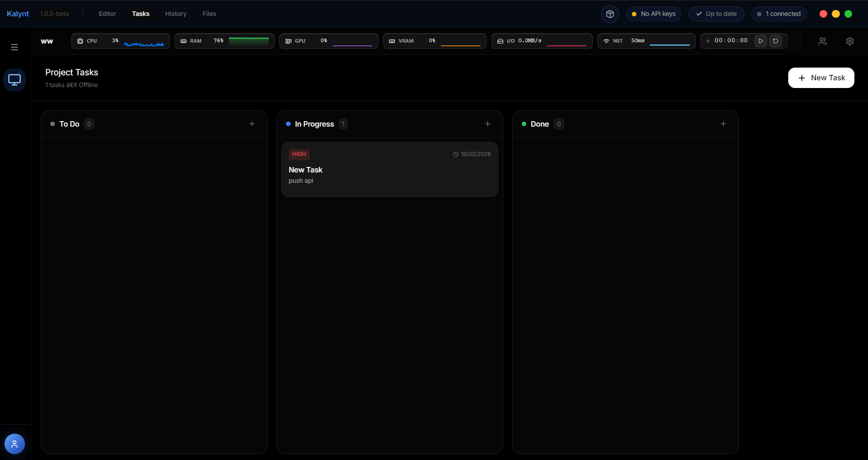Click the CPU usage monitor widget

click(x=121, y=41)
